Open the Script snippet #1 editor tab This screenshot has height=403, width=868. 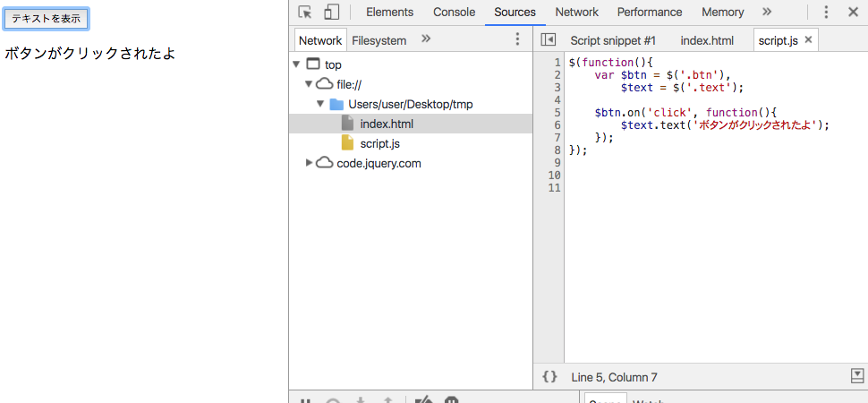click(x=613, y=40)
